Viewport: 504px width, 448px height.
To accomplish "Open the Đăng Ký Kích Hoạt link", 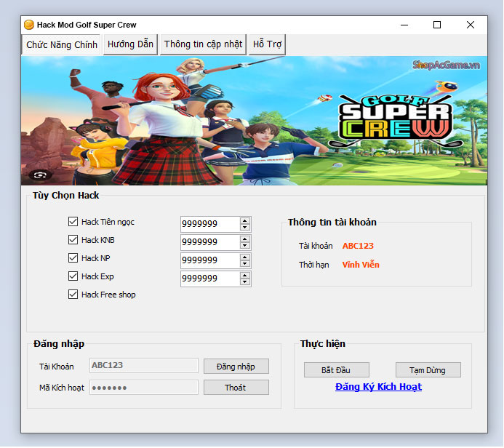I will click(378, 387).
